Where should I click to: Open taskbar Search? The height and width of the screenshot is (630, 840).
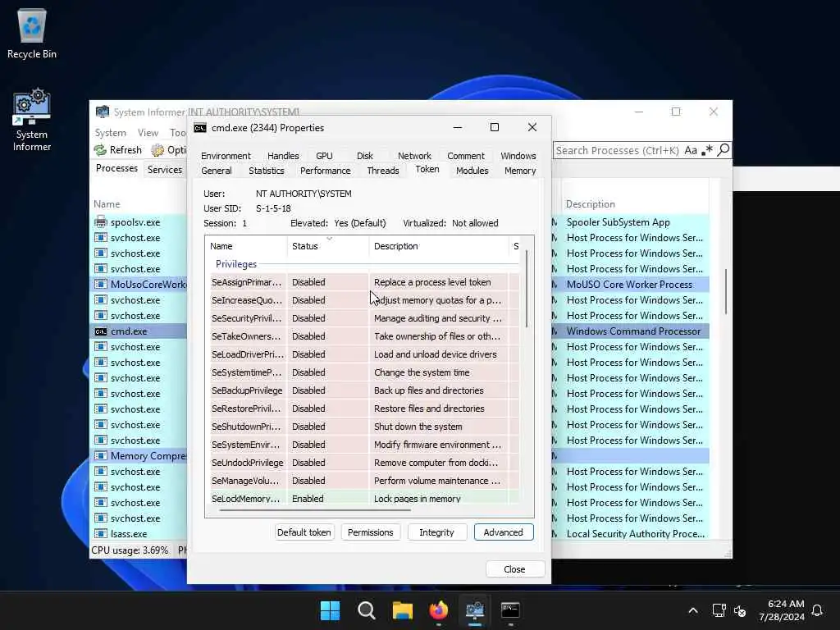click(x=367, y=610)
